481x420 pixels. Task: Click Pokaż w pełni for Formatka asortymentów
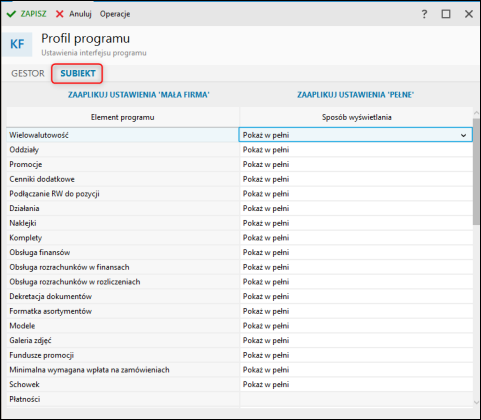coord(266,311)
